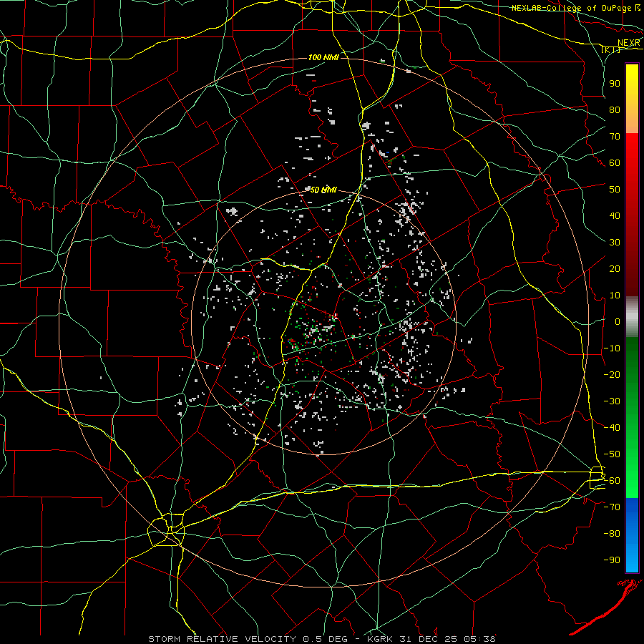Click the velocity scale label 10
Screen dimensions: 644x644
pyautogui.click(x=615, y=296)
